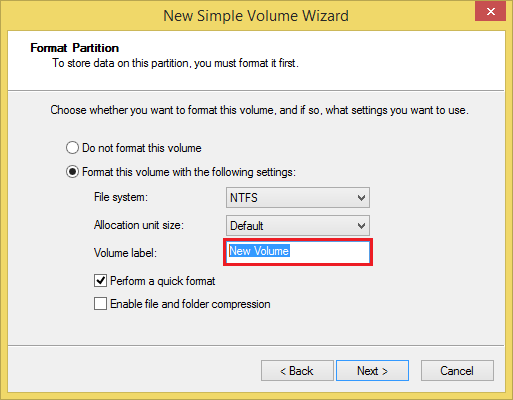Cancel the volume wizard
This screenshot has height=400, width=513.
click(457, 370)
